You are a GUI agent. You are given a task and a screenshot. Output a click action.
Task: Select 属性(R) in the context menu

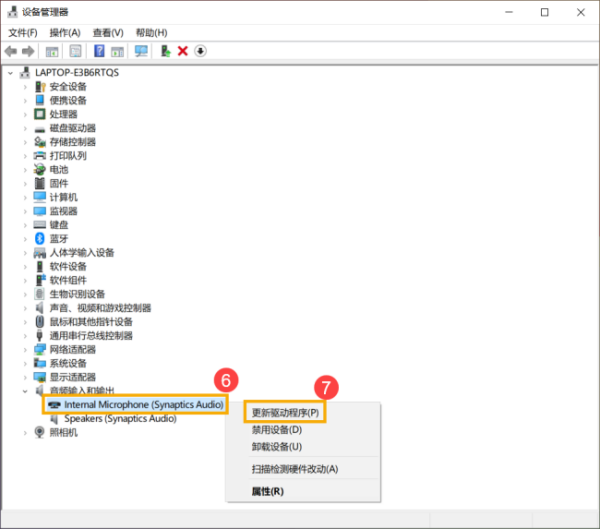tap(267, 491)
